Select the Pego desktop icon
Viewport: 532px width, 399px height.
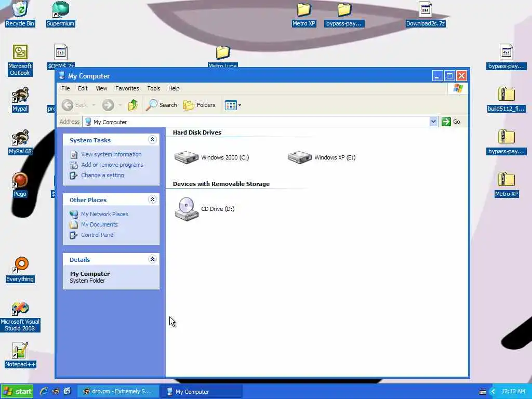pos(20,184)
